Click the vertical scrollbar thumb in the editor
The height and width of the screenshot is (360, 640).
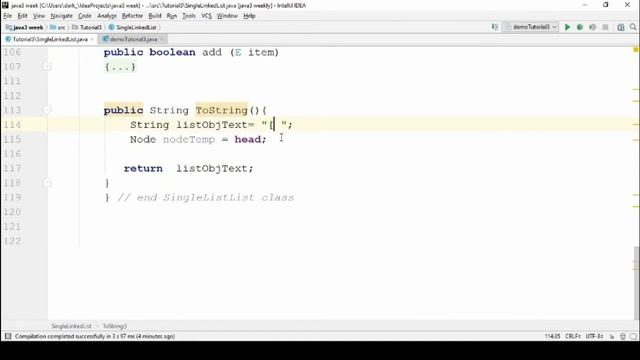(x=637, y=283)
